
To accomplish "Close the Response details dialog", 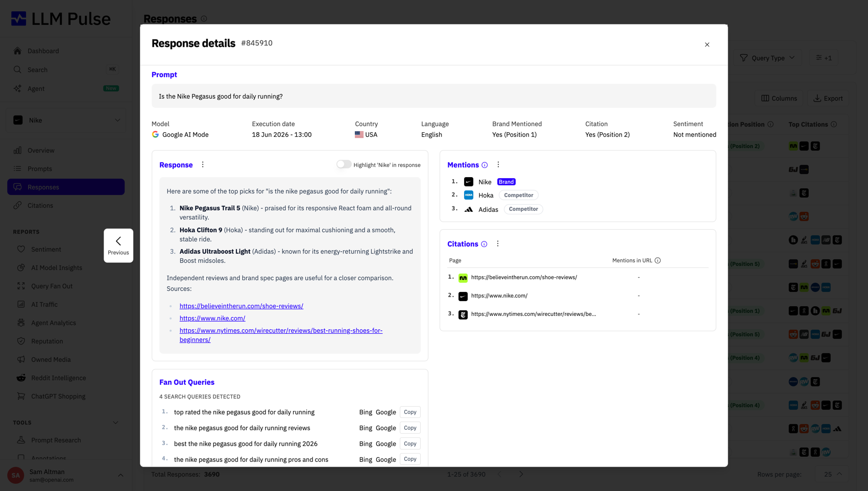I will (x=707, y=45).
